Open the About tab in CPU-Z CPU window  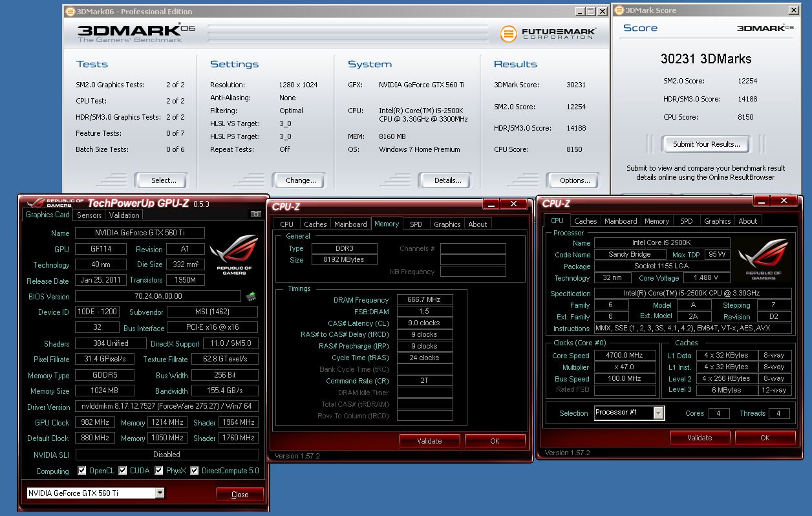(x=748, y=221)
